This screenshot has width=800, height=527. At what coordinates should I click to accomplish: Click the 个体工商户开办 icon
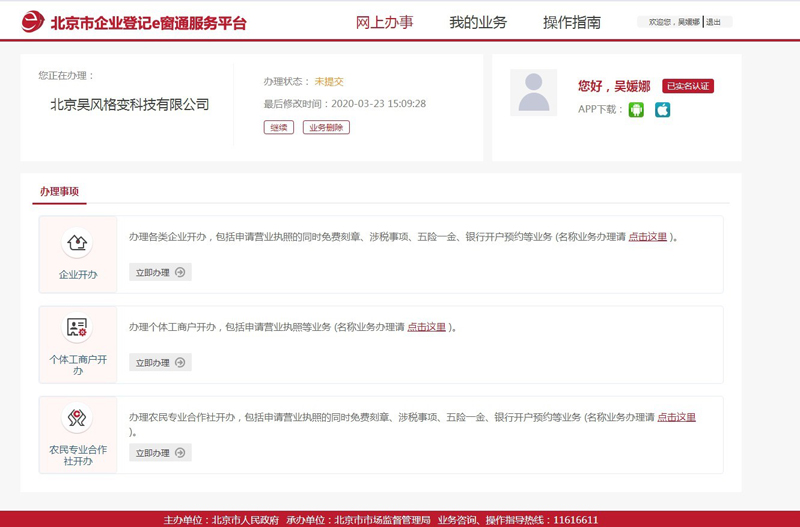point(77,328)
